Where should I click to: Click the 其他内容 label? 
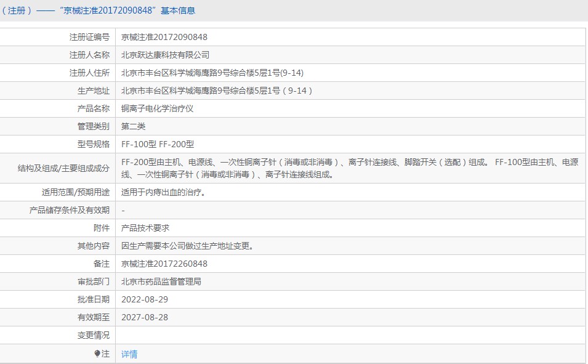click(x=94, y=246)
